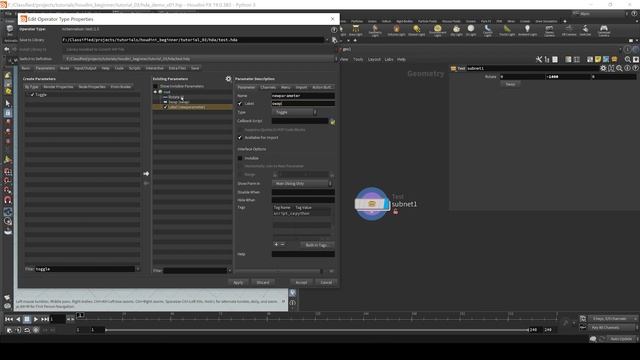Click the network editor search magnifier icon
The image size is (640, 360).
[x=628, y=60]
